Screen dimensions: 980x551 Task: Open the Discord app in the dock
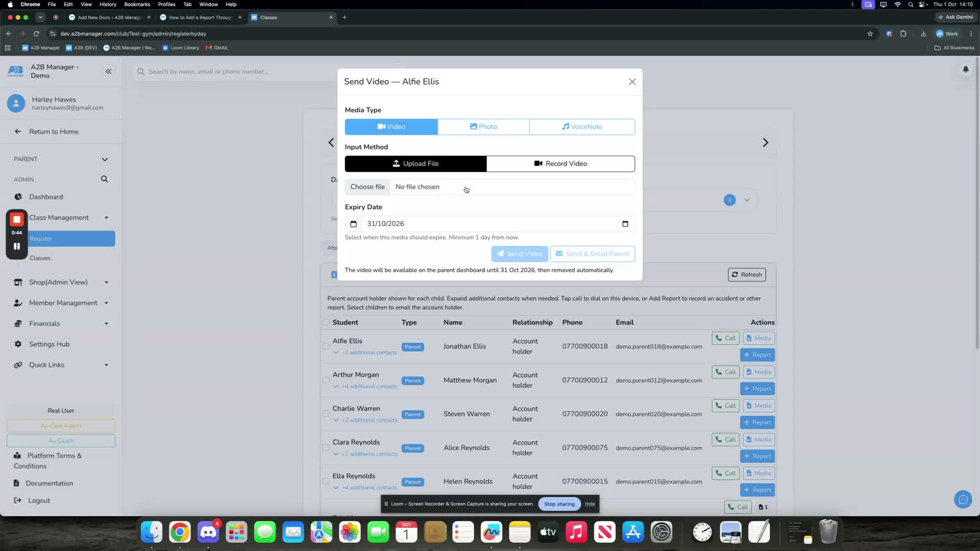click(x=208, y=533)
